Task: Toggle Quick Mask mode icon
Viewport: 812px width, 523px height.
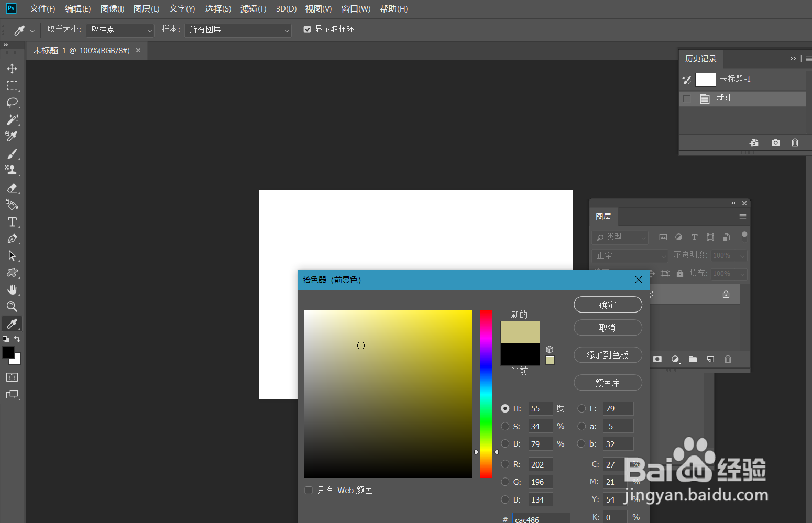Action: click(x=12, y=377)
